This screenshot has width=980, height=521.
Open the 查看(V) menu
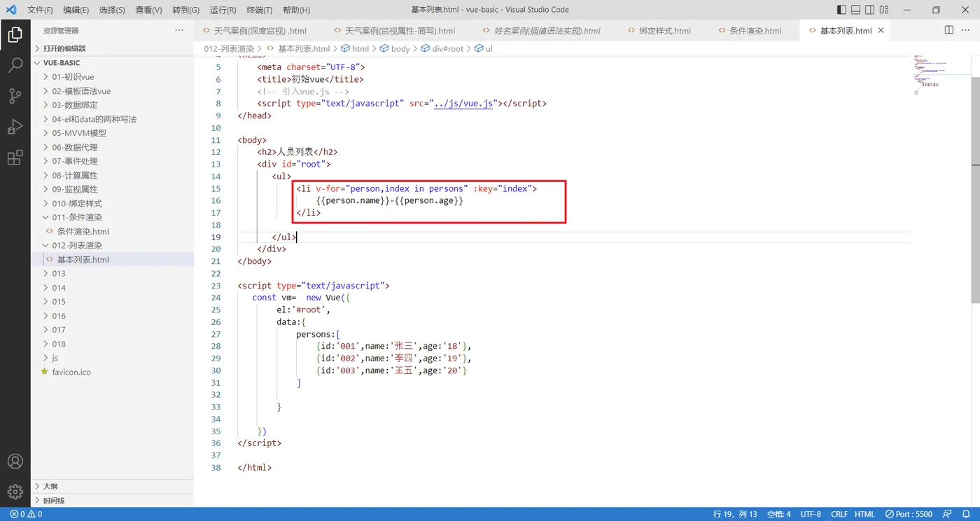pyautogui.click(x=148, y=10)
